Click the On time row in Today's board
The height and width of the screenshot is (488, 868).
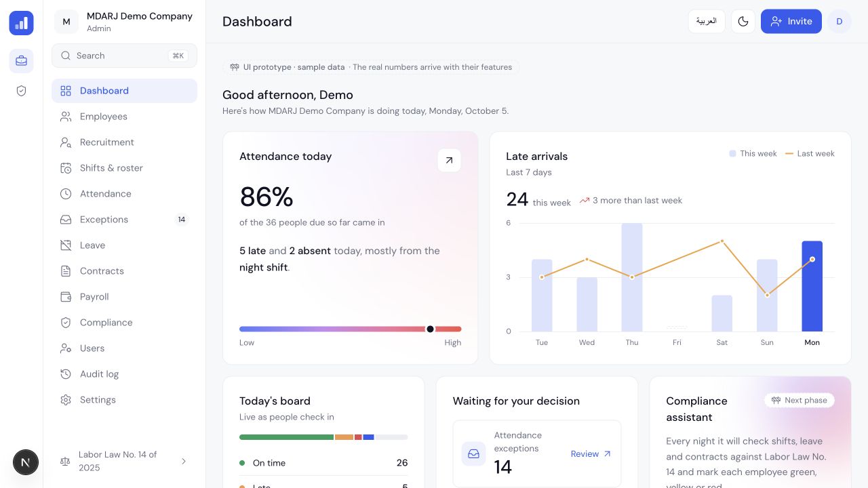coord(323,463)
